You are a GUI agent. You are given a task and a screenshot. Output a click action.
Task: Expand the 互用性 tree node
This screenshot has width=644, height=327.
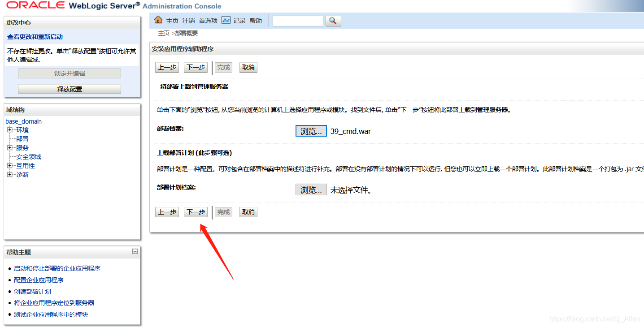pyautogui.click(x=10, y=166)
